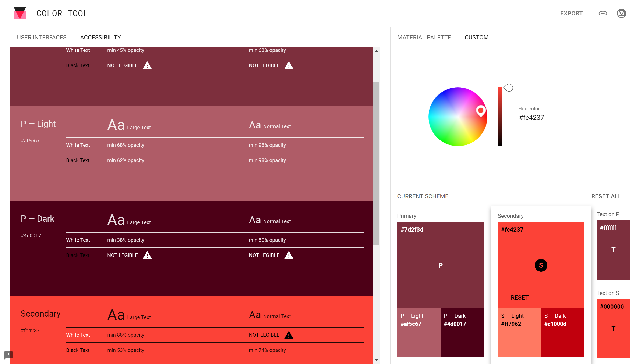Image resolution: width=636 pixels, height=364 pixels.
Task: Click 'min 62% opacity' under P — Light
Action: (x=126, y=160)
